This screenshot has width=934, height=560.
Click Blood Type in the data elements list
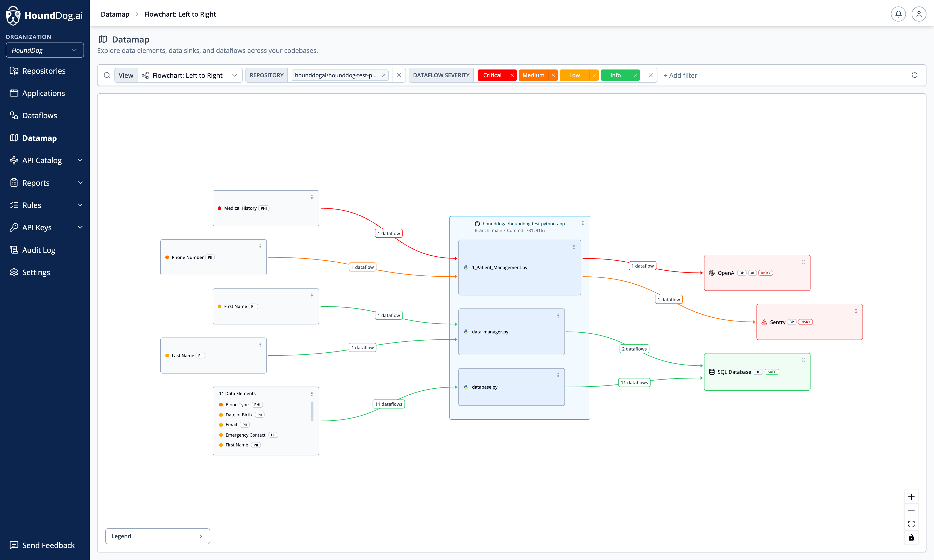[x=237, y=404]
